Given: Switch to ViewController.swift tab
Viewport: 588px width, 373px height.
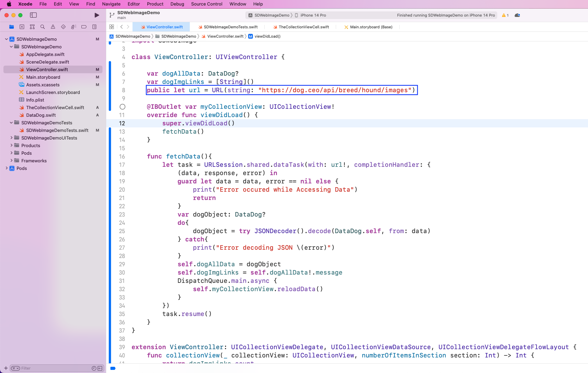Looking at the screenshot, I should point(161,27).
